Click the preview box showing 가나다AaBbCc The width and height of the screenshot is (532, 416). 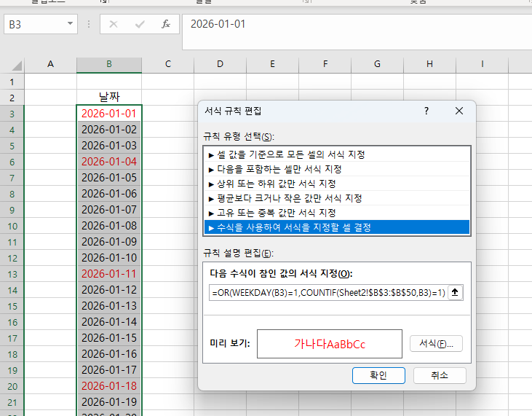(x=330, y=344)
